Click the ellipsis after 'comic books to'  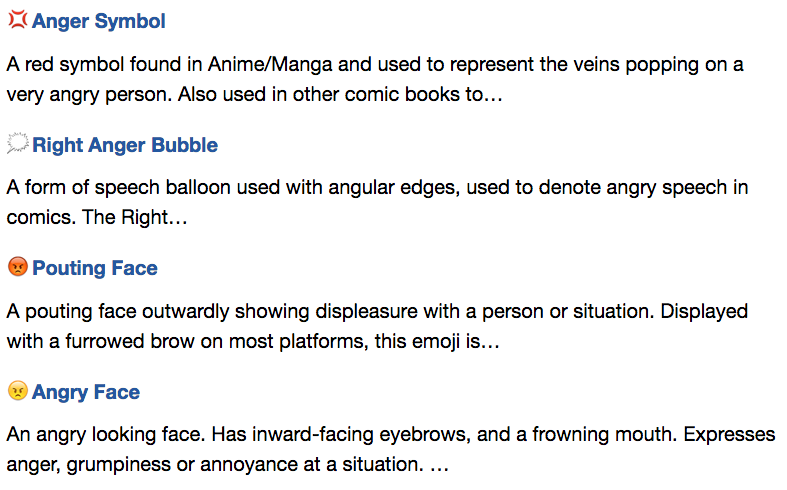click(493, 95)
